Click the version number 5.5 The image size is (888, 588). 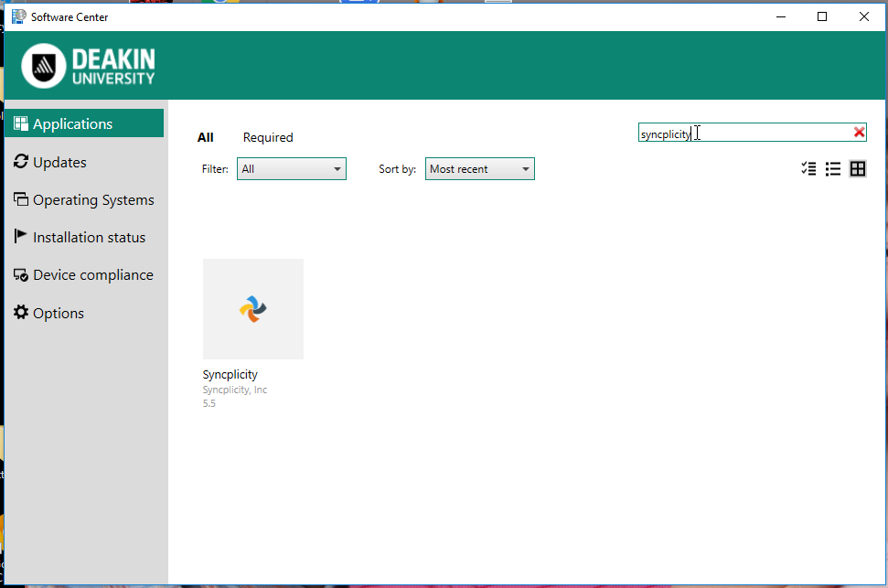tap(209, 403)
